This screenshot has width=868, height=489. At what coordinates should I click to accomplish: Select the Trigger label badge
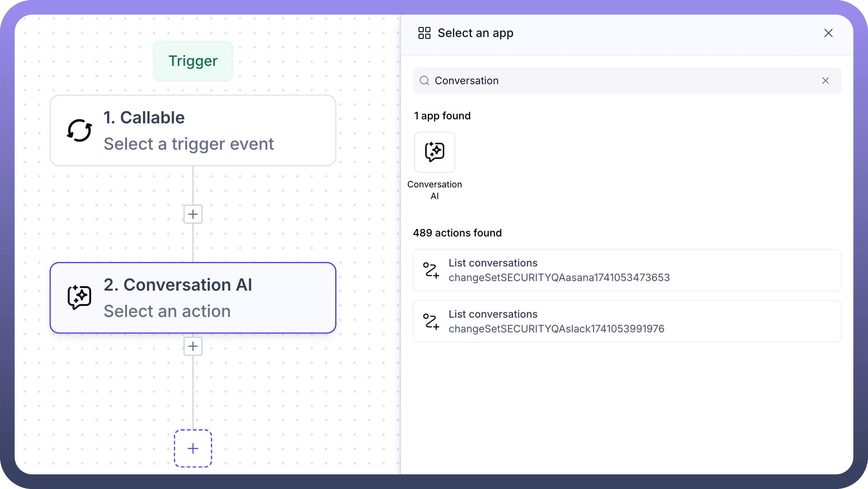[x=193, y=61]
